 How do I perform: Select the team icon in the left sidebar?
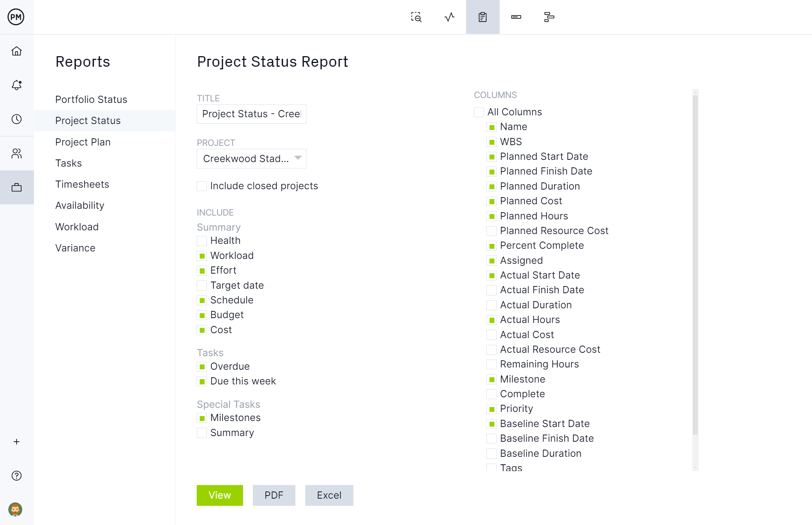pos(17,153)
